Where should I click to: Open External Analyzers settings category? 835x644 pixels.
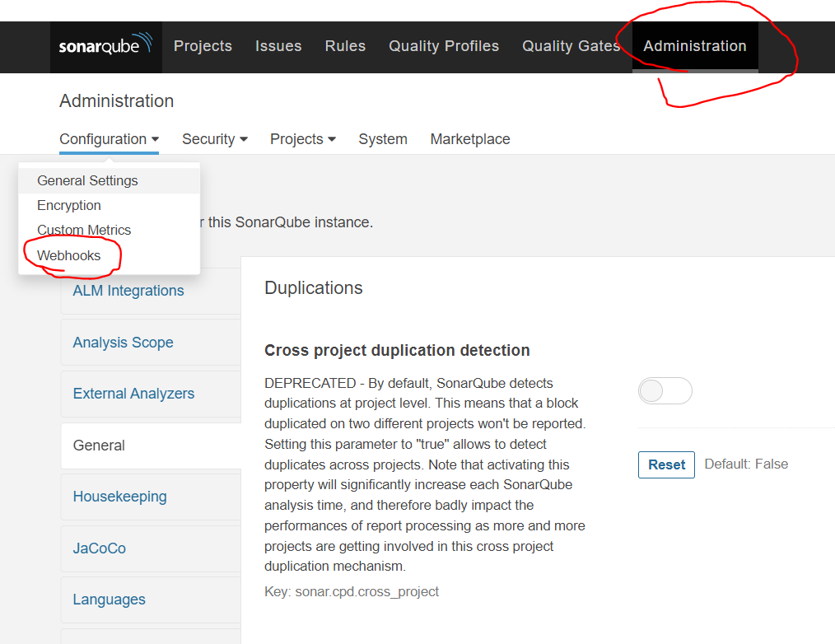[x=152, y=394]
